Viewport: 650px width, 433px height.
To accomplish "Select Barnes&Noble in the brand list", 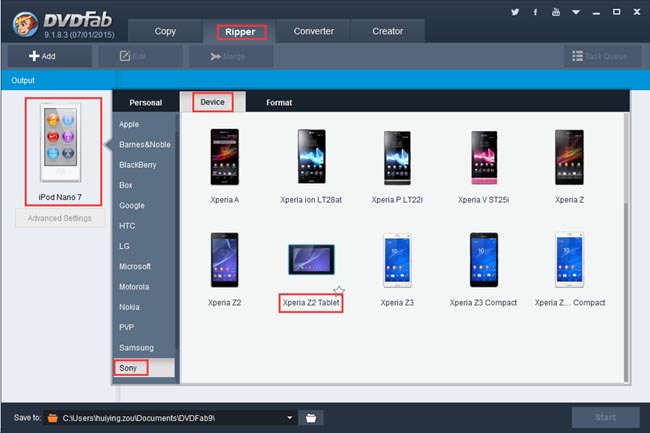I will pyautogui.click(x=145, y=144).
